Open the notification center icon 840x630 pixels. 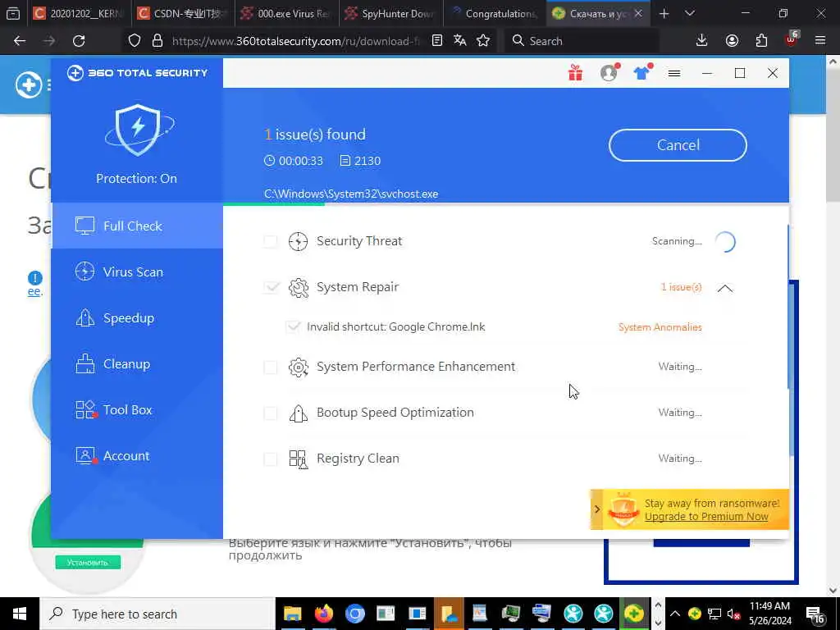(815, 614)
